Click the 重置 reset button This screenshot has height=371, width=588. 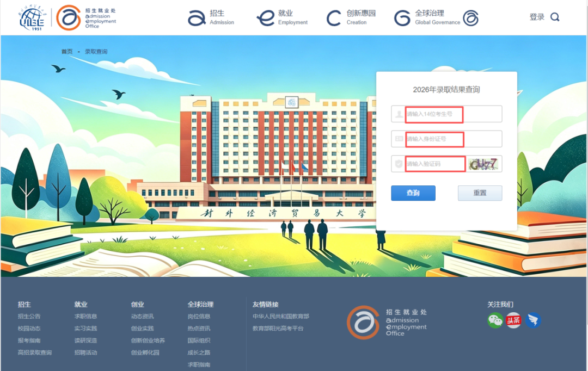pos(480,193)
